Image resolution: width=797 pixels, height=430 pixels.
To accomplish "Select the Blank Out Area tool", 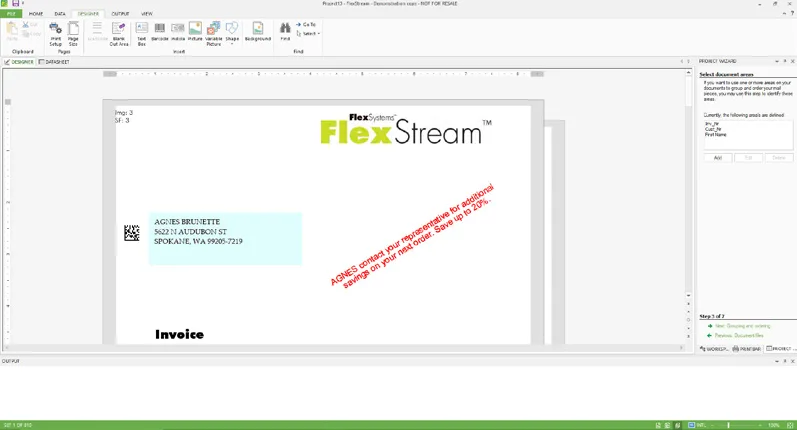I will click(119, 34).
